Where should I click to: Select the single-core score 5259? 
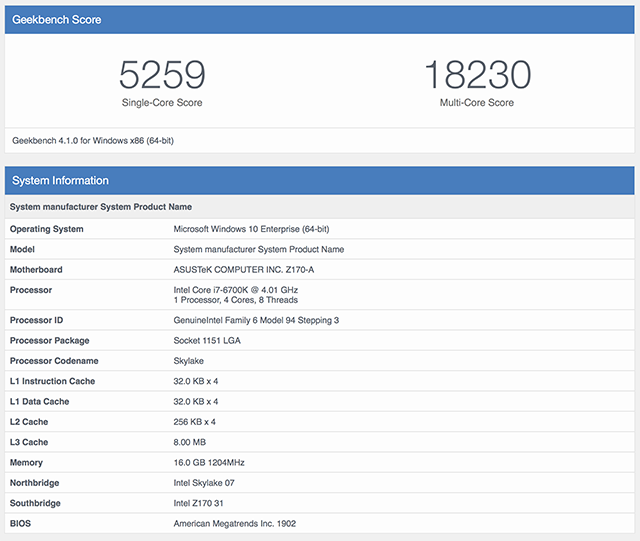(162, 75)
